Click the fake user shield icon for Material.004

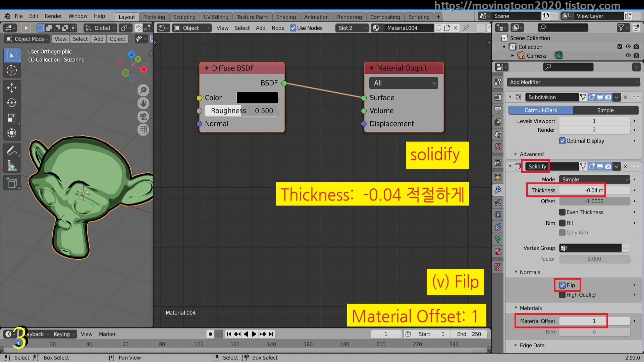point(438,28)
